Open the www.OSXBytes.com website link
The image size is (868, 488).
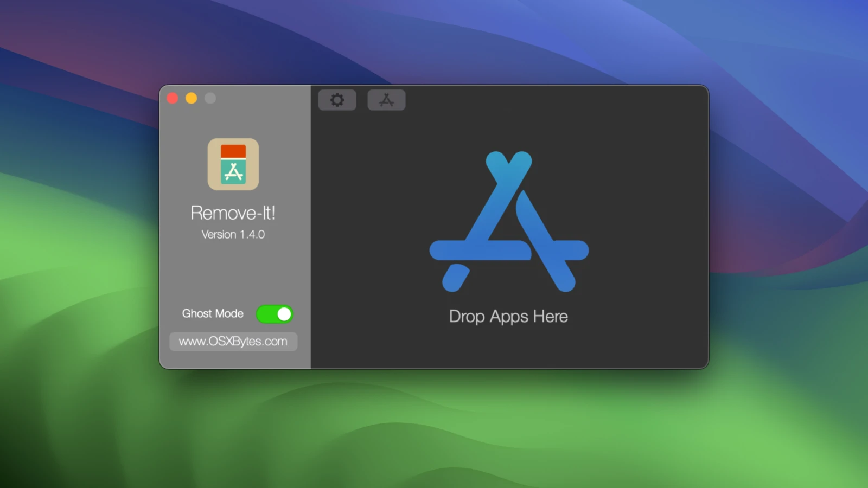pyautogui.click(x=233, y=342)
